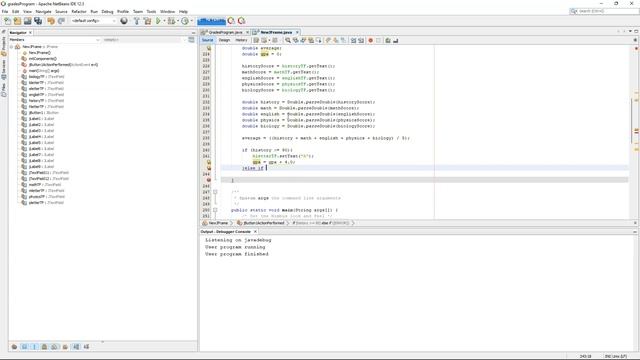The width and height of the screenshot is (640, 360).
Task: Click the Profile Project clock icon
Action: [185, 21]
